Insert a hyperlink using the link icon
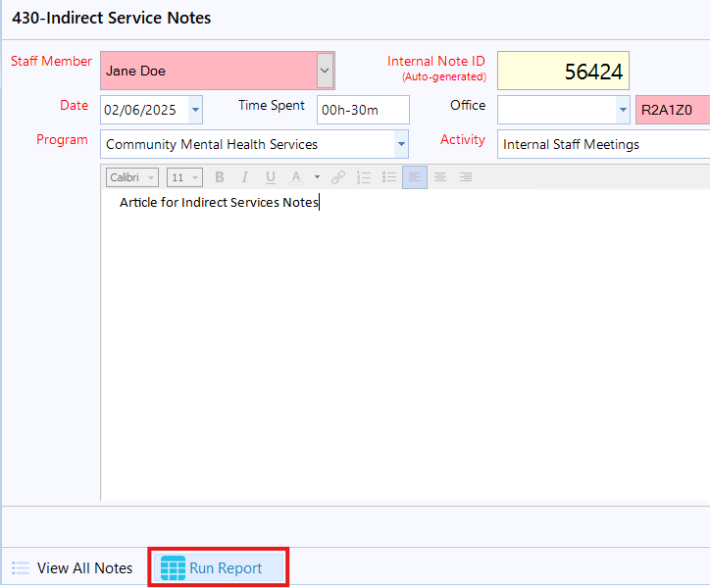Viewport: 710px width, 588px height. coord(338,177)
